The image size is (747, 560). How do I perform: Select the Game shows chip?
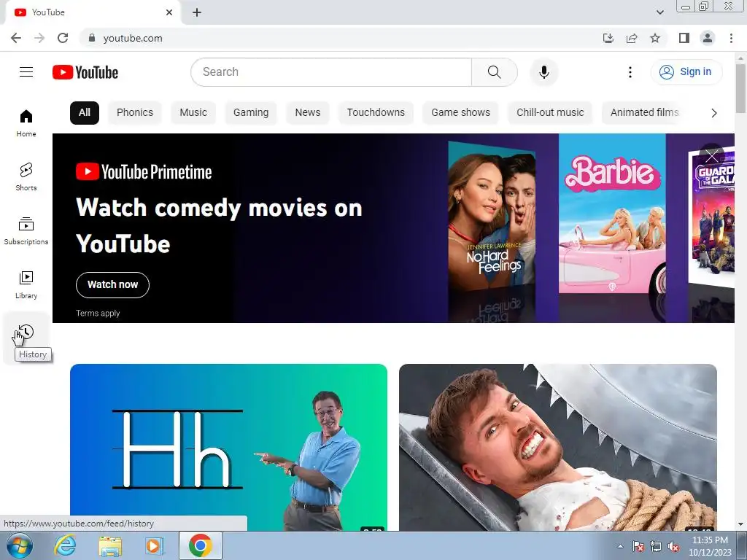[460, 113]
